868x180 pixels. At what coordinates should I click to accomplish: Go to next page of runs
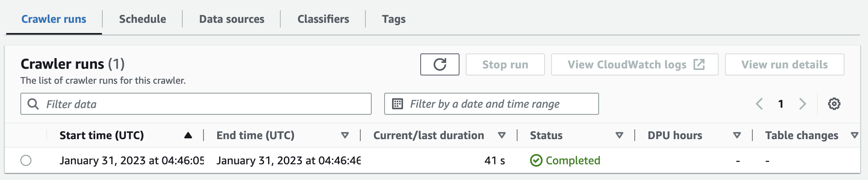(x=803, y=104)
